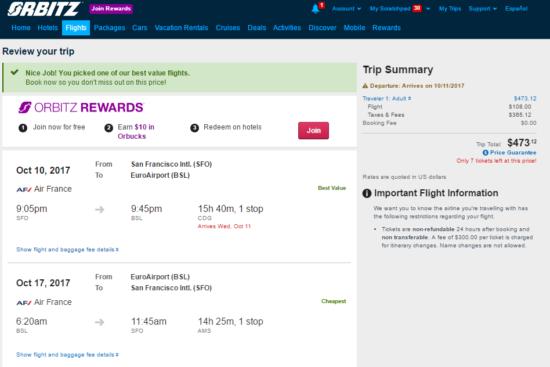Click the Join Rewards button in header

[x=111, y=9]
